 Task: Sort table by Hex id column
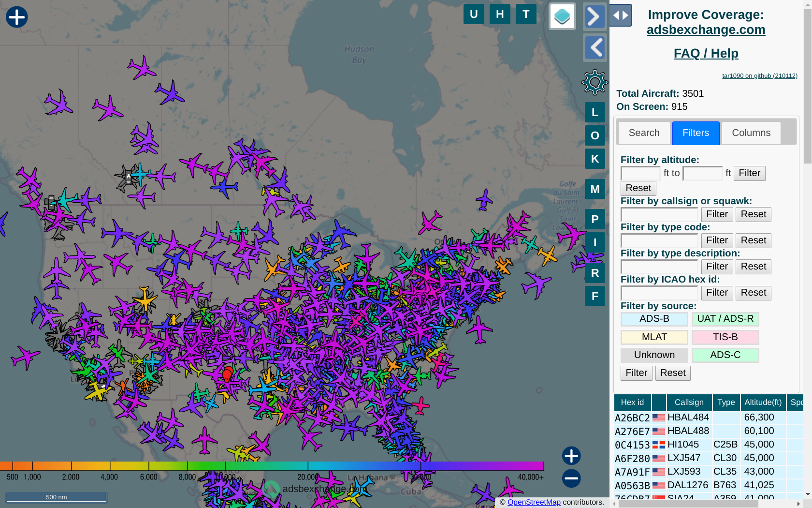[632, 403]
